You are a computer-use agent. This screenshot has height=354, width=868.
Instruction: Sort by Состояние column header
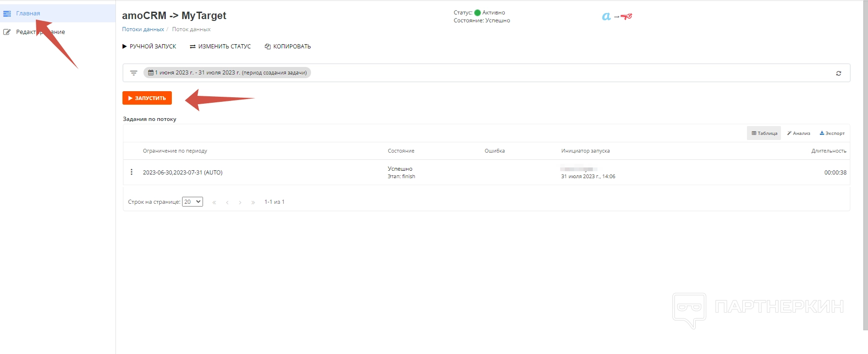[x=401, y=151]
